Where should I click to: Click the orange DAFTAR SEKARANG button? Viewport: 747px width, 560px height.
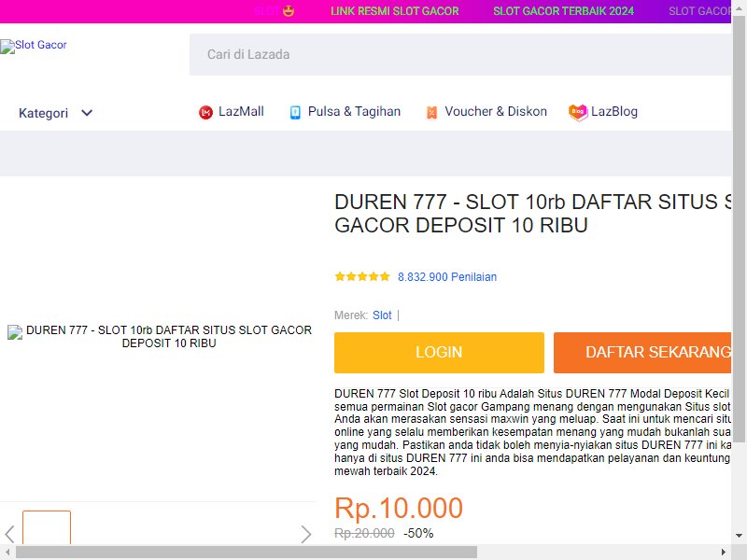coord(642,353)
